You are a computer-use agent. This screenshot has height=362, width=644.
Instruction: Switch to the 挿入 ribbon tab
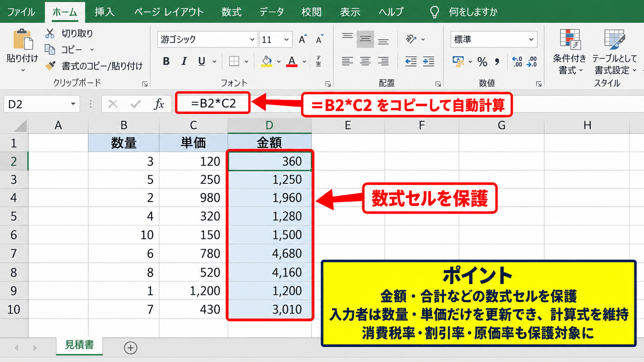tap(104, 12)
